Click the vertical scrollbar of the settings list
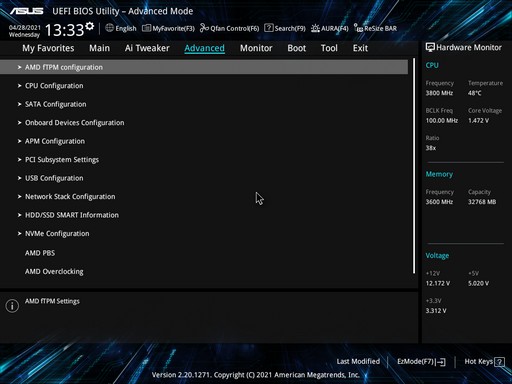512x384 pixels. [x=414, y=166]
